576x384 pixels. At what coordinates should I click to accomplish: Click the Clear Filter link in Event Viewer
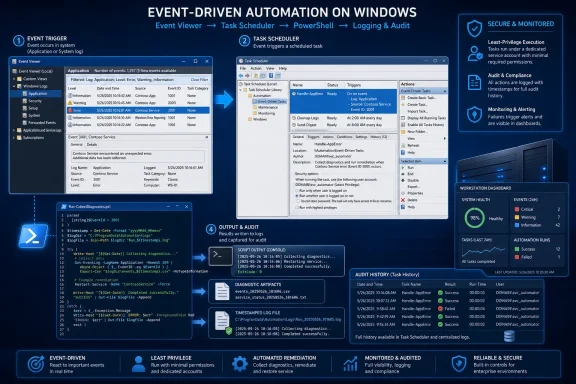coord(199,79)
